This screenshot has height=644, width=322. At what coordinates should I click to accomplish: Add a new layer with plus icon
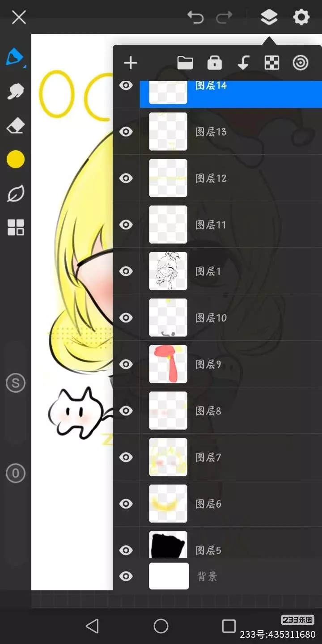[131, 63]
